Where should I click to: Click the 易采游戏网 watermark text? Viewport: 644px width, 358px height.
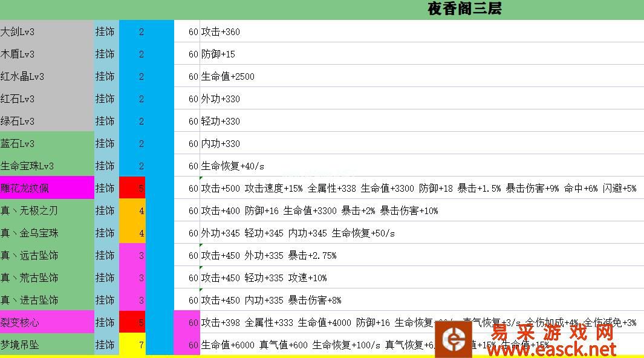[x=552, y=332]
